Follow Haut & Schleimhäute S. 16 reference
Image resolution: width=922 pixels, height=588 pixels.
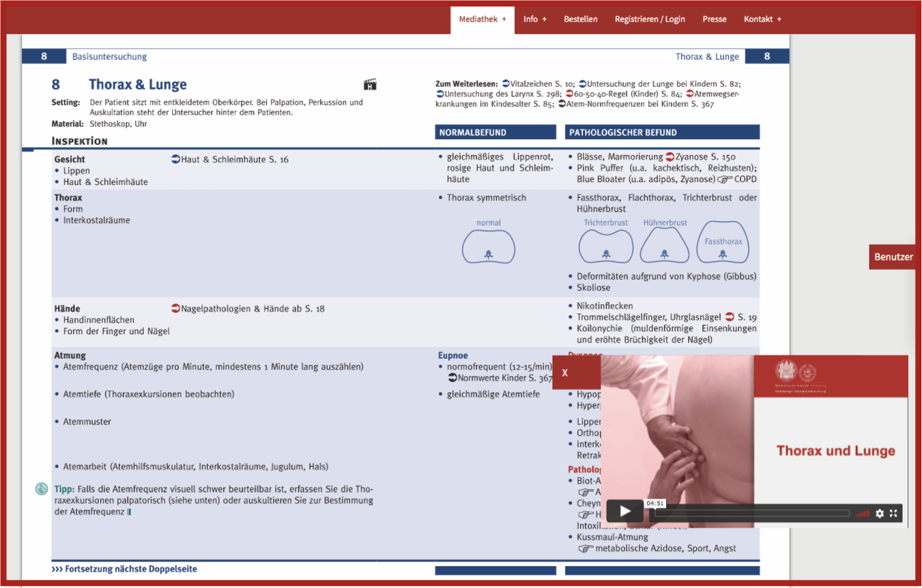(x=230, y=160)
